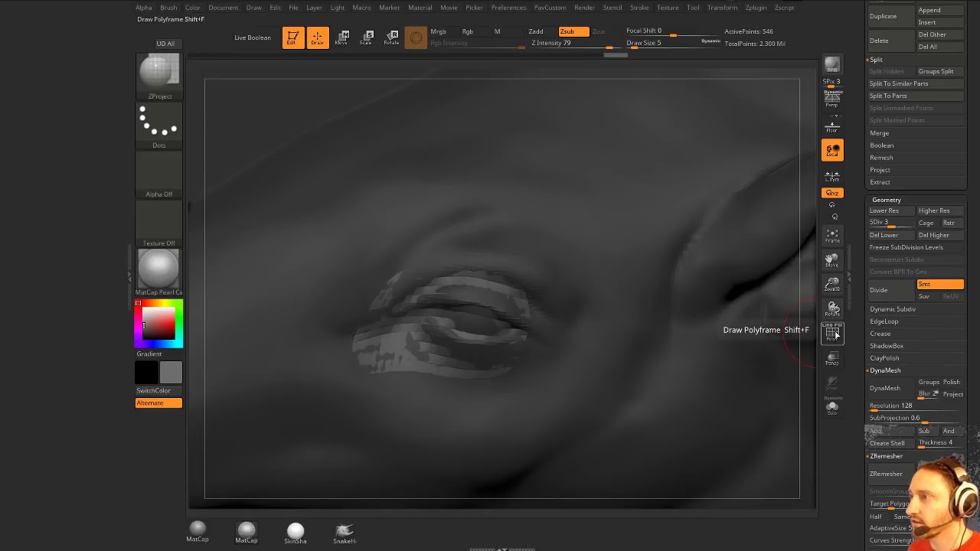Select the second MatCap sphere at bottom
This screenshot has height=551, width=980.
(247, 532)
